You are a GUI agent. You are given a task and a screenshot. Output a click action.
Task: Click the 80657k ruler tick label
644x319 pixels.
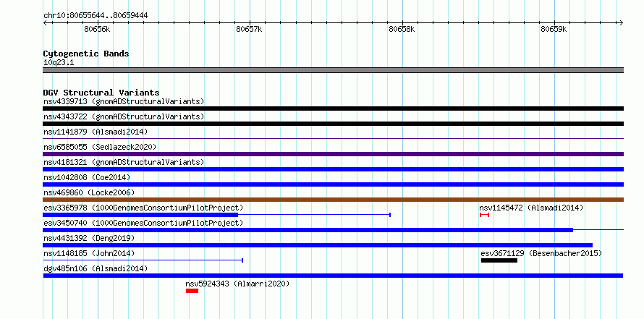point(249,29)
